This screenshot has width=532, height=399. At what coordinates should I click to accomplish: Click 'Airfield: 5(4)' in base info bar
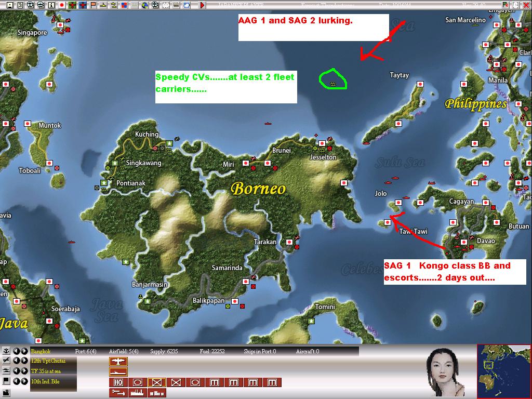click(x=124, y=351)
